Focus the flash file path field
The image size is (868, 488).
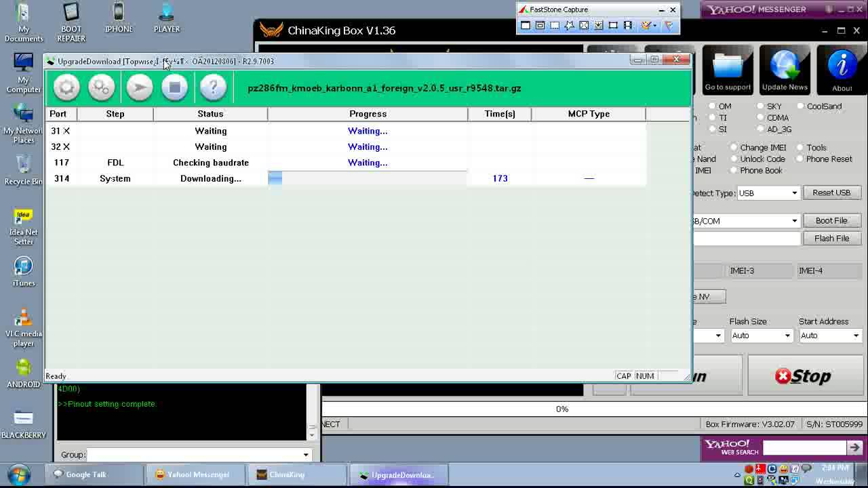click(x=747, y=239)
